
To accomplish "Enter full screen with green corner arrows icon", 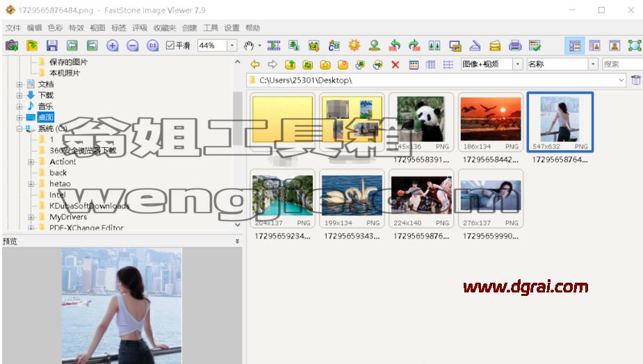I will tap(635, 46).
